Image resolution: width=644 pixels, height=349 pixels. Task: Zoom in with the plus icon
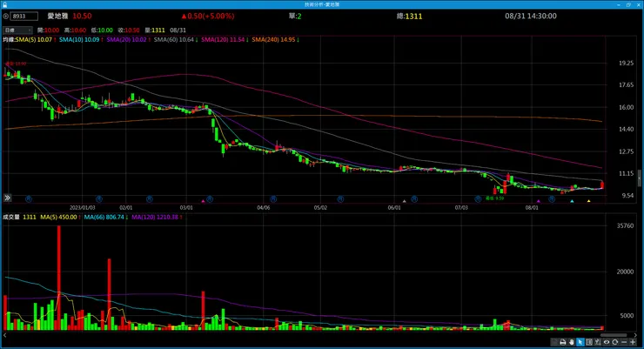(x=633, y=342)
